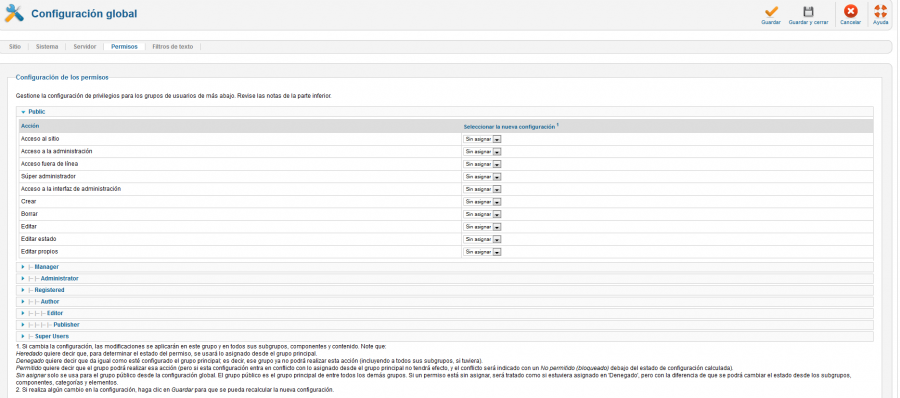Expand the Super Users group panel
Screen dimensions: 900x398
point(445,336)
